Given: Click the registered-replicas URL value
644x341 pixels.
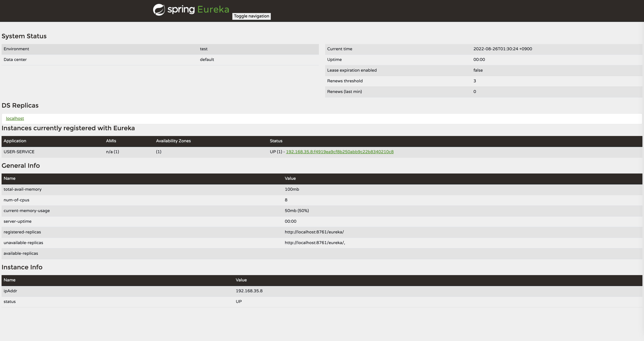Looking at the screenshot, I should click(314, 232).
